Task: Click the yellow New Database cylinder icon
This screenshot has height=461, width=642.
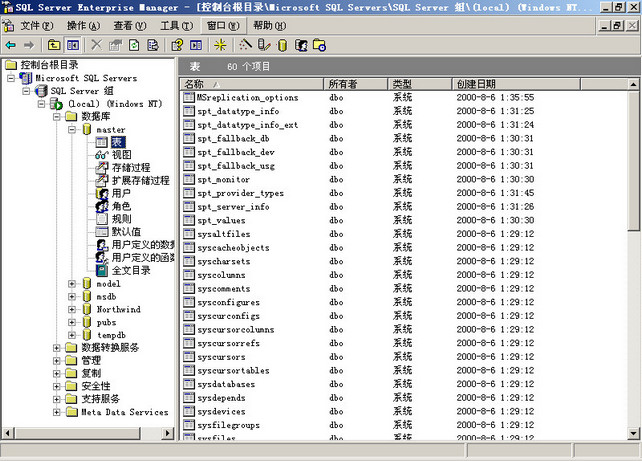Action: (x=282, y=45)
